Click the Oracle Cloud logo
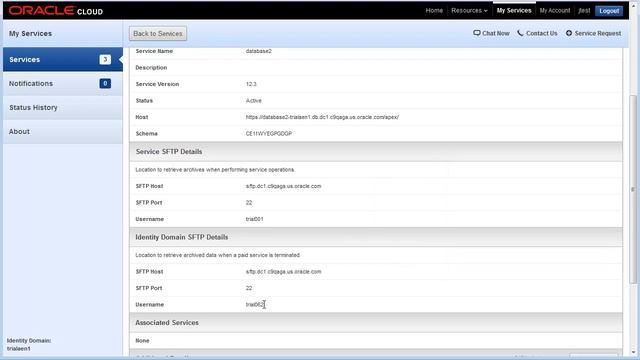This screenshot has height=360, width=640. click(x=56, y=11)
